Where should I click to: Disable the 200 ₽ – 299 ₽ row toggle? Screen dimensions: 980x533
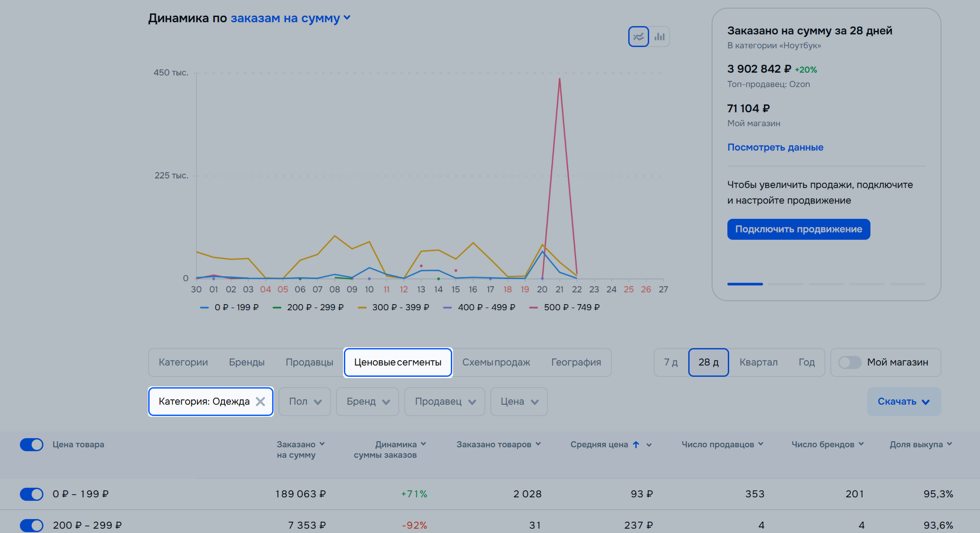point(32,525)
